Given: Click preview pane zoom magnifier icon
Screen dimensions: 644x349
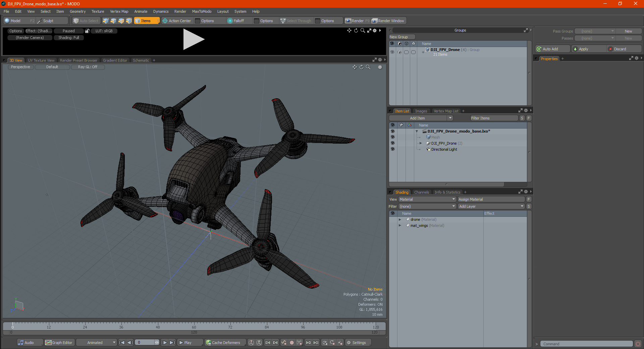Looking at the screenshot, I should pyautogui.click(x=363, y=31).
